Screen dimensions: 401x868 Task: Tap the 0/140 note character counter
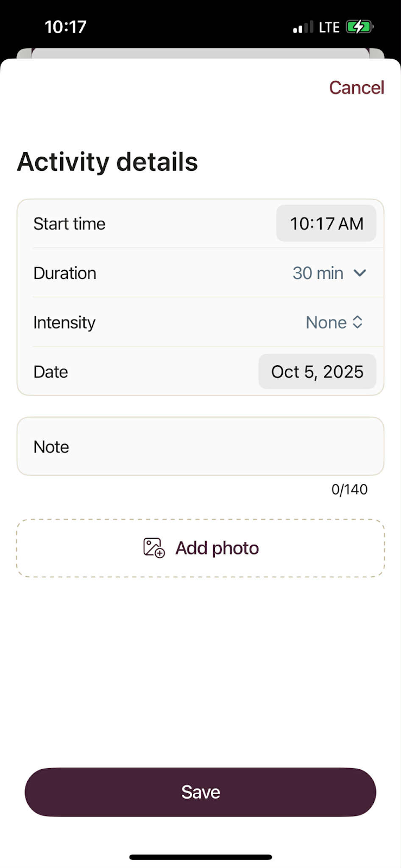(349, 489)
